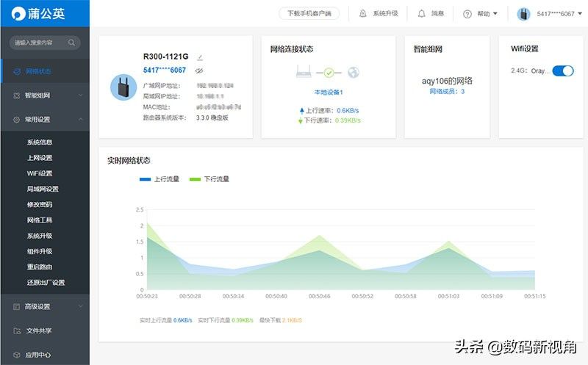588x365 pixels.
Task: Click the 本地设备1 link
Action: 329,93
